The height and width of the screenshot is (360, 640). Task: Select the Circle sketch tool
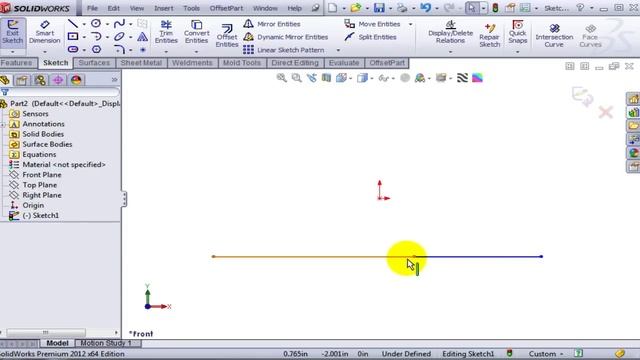coord(96,24)
